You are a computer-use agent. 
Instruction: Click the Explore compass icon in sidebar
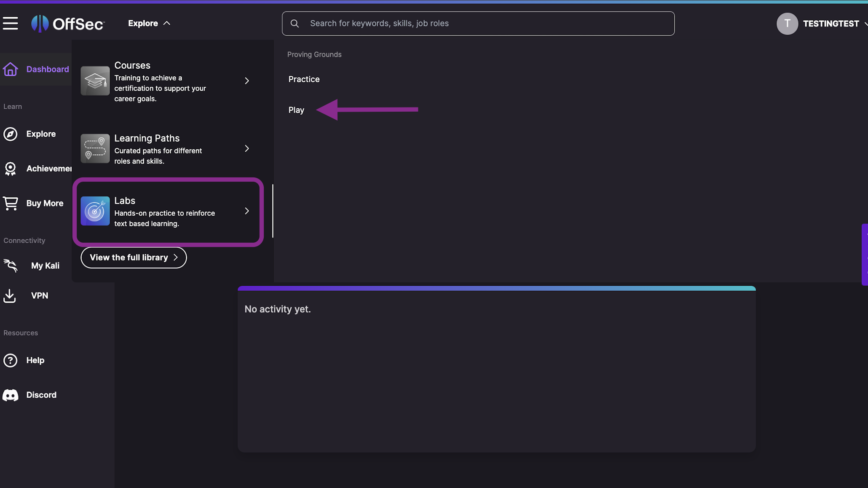[x=11, y=134]
